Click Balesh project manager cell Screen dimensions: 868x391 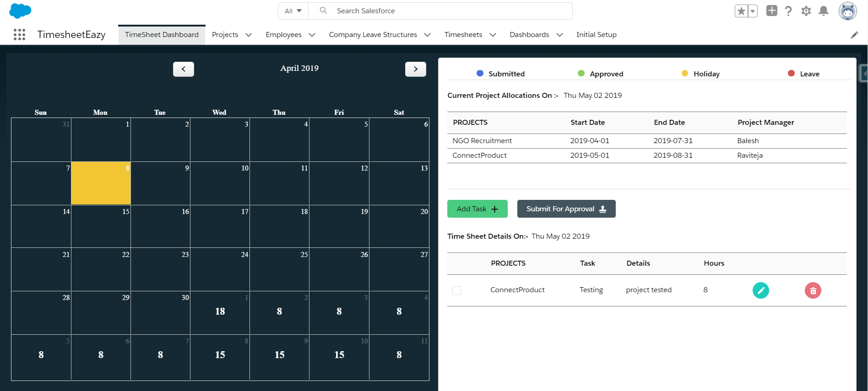(748, 141)
